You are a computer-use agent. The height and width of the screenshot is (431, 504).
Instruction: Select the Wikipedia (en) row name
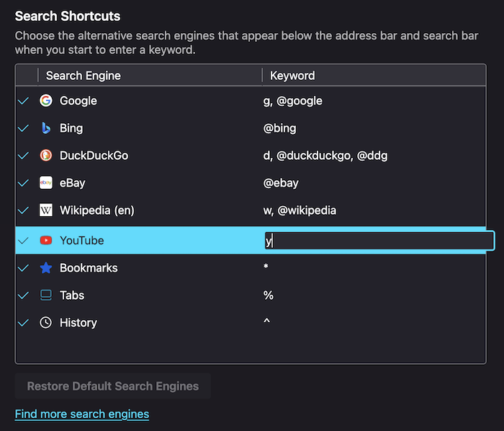pos(97,210)
